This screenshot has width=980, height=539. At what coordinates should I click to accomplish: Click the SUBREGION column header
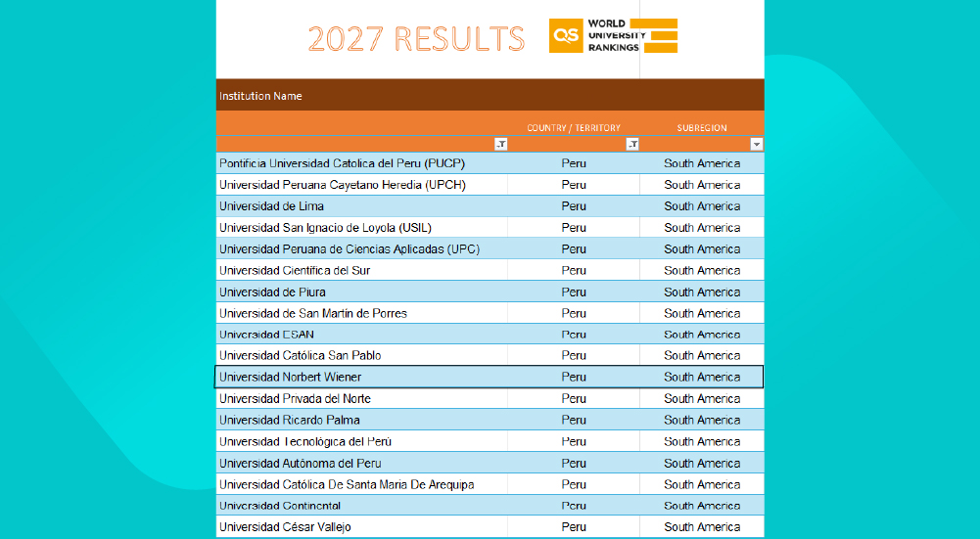click(702, 127)
